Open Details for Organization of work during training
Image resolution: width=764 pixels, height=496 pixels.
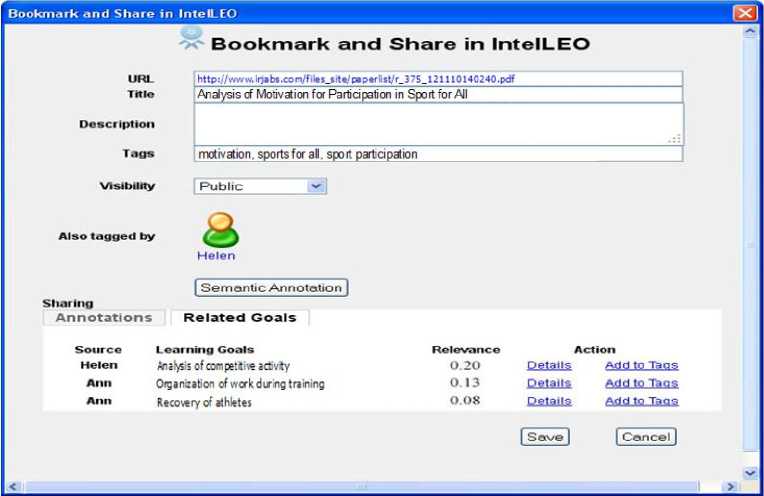point(549,383)
